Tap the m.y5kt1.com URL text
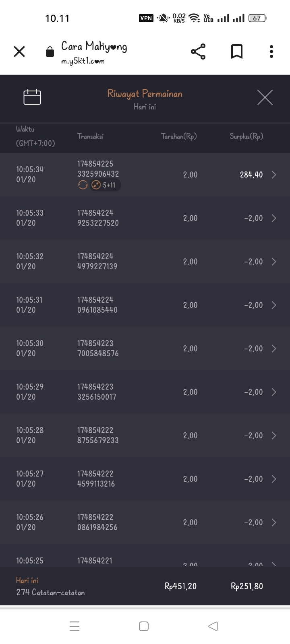Viewport: 290px width, 644px height. (83, 62)
